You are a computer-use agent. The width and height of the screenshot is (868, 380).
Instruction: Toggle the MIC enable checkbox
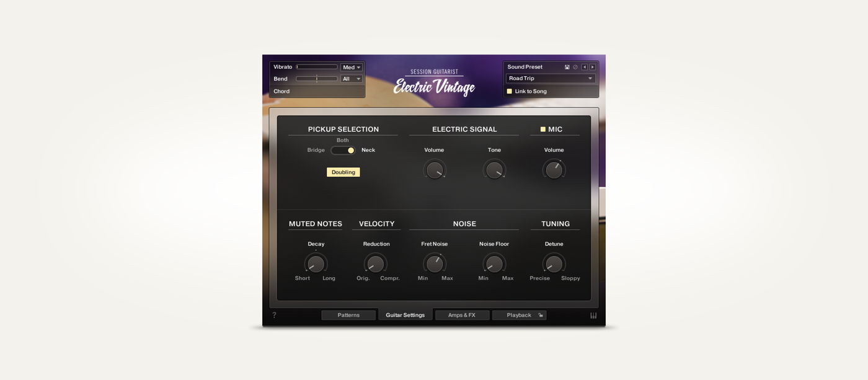[543, 130]
